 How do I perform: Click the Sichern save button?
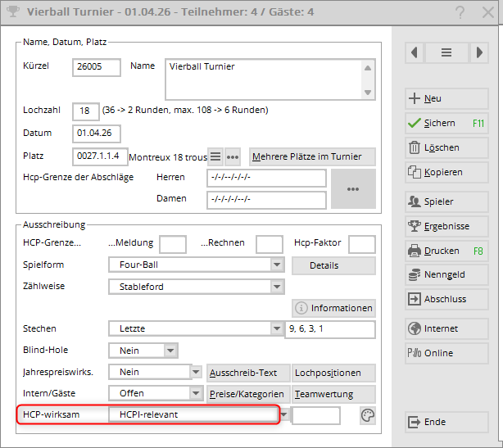(x=447, y=123)
